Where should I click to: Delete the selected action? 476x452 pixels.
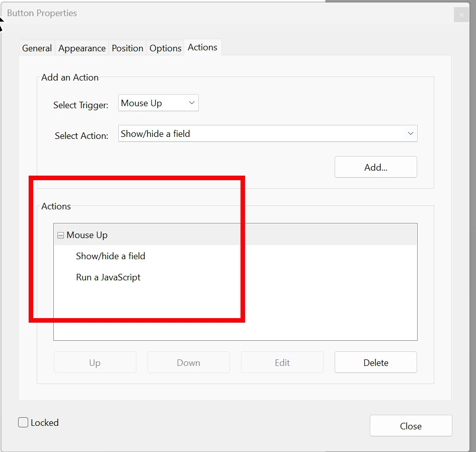point(376,362)
